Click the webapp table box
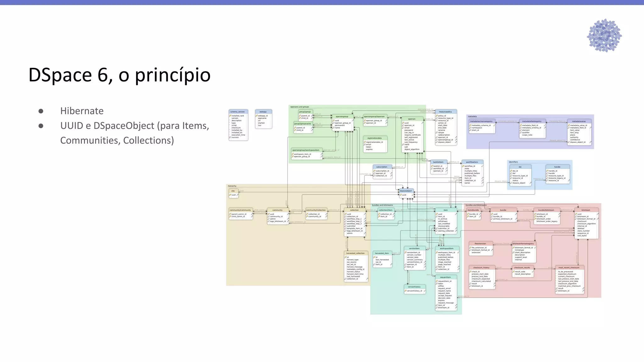 [x=263, y=119]
